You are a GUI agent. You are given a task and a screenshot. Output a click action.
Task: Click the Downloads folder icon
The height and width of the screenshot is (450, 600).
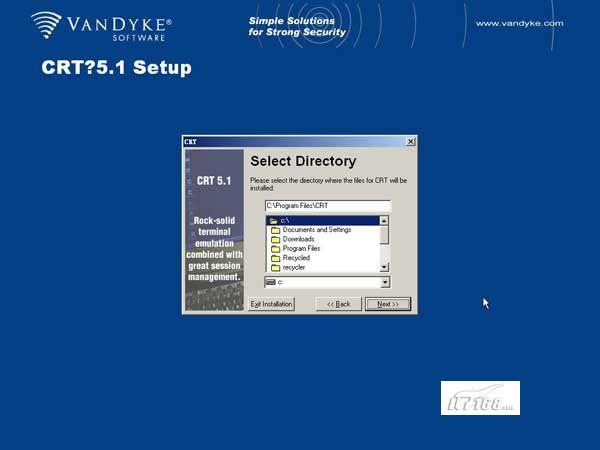[276, 240]
